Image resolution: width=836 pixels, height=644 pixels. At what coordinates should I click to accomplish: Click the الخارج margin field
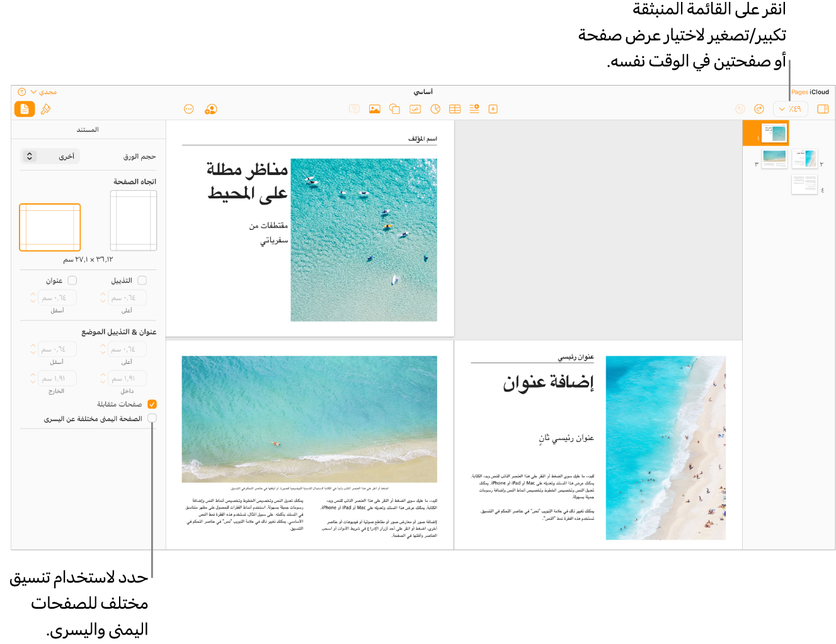click(57, 378)
